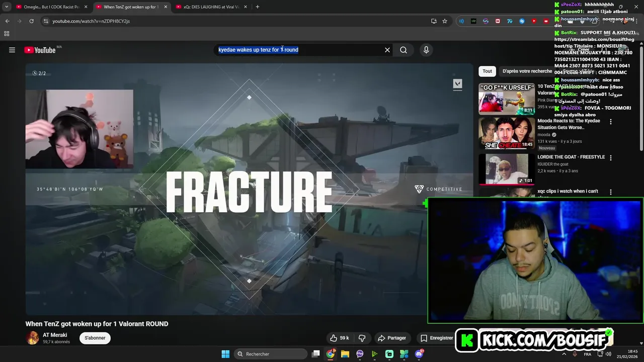Open site info icon in address bar
The height and width of the screenshot is (362, 644).
point(46,21)
